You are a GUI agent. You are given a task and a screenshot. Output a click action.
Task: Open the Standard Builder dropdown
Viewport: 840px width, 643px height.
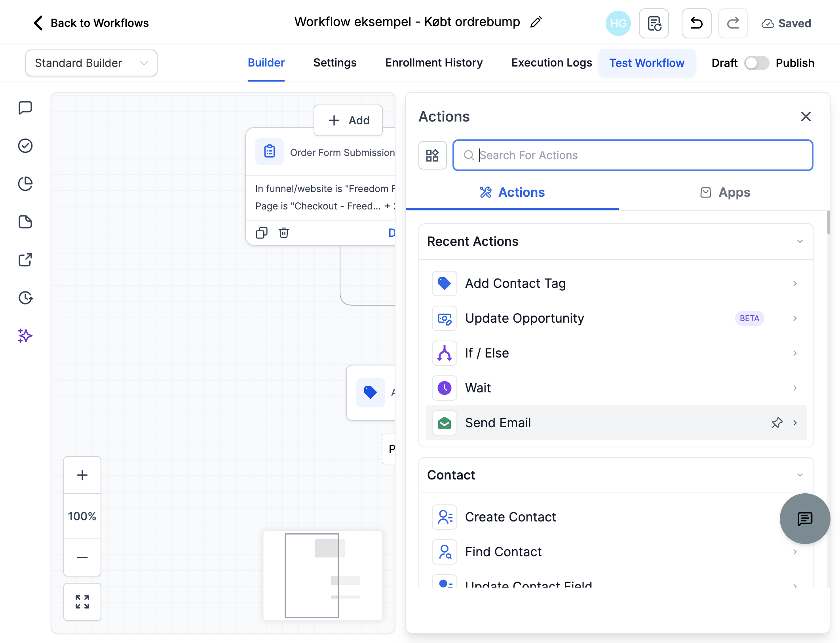click(x=91, y=63)
